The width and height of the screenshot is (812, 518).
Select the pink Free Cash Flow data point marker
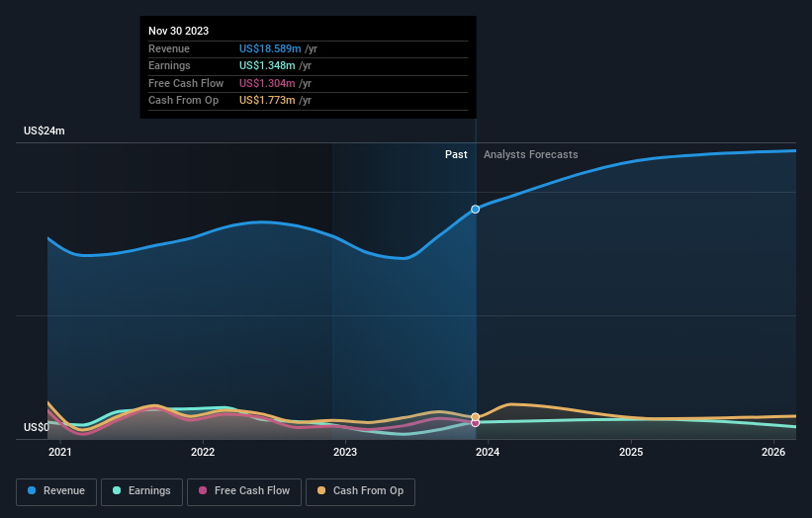tap(476, 423)
